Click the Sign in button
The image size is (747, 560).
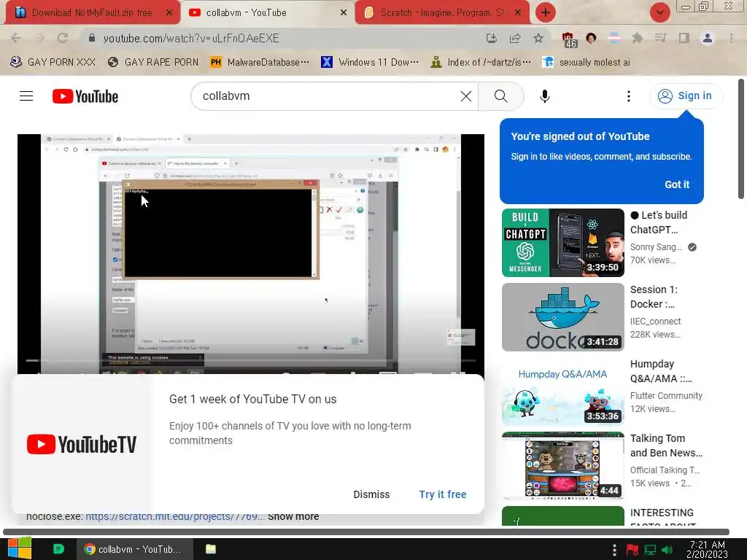(686, 96)
